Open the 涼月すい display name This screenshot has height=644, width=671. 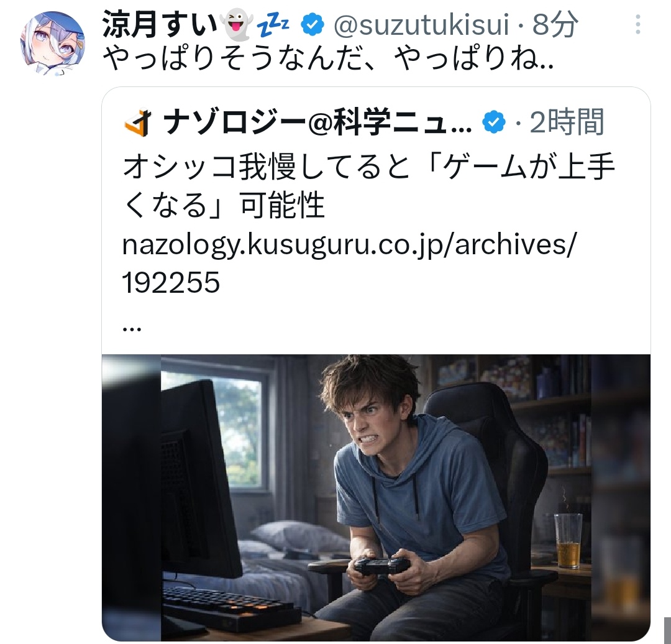click(x=160, y=25)
